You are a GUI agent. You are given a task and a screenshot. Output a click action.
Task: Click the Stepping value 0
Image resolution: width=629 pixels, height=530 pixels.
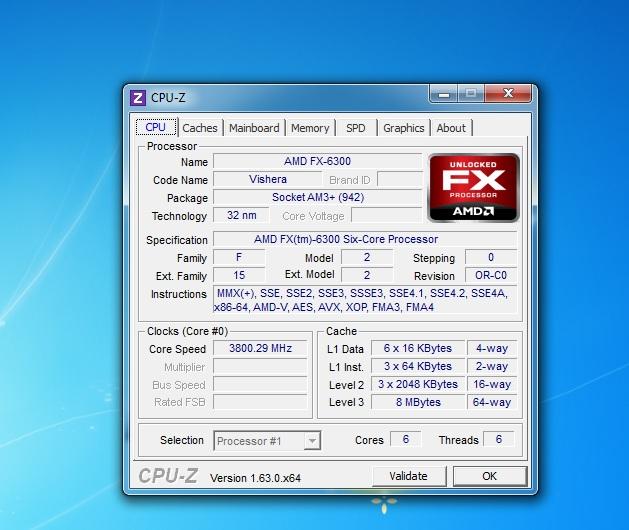pos(491,257)
